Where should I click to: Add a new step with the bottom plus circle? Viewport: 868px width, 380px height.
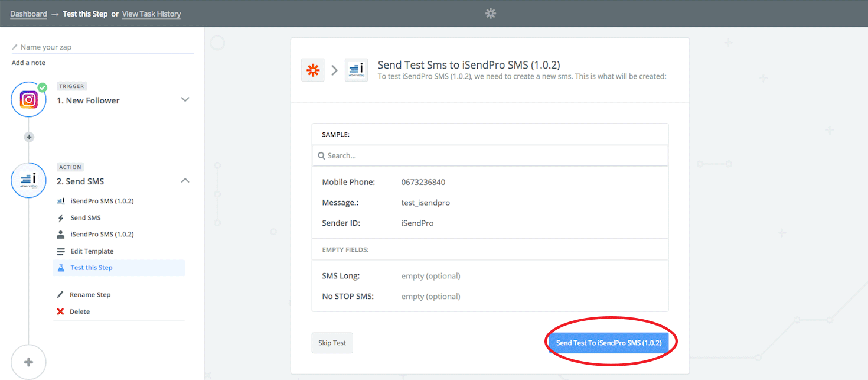(28, 362)
